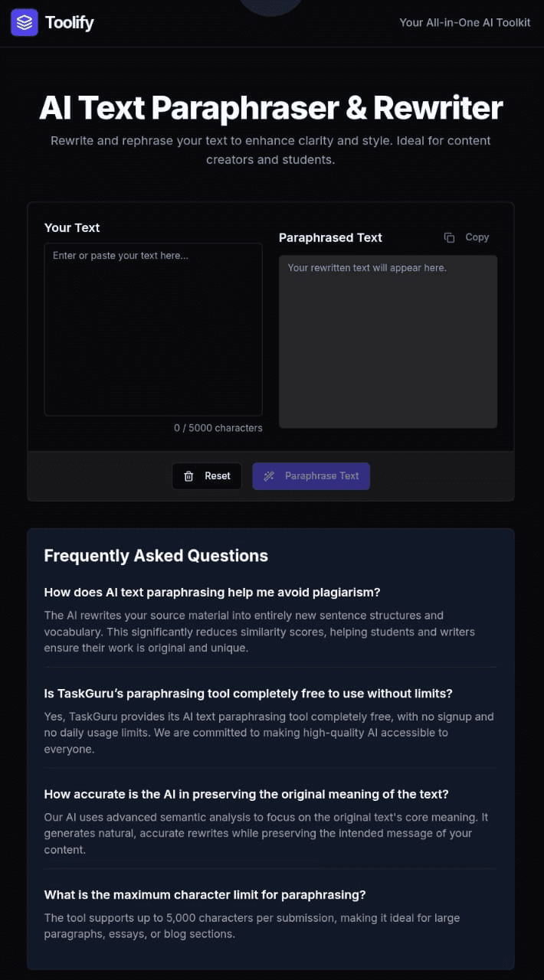
Task: Open the Toolify brand name link
Action: click(69, 23)
